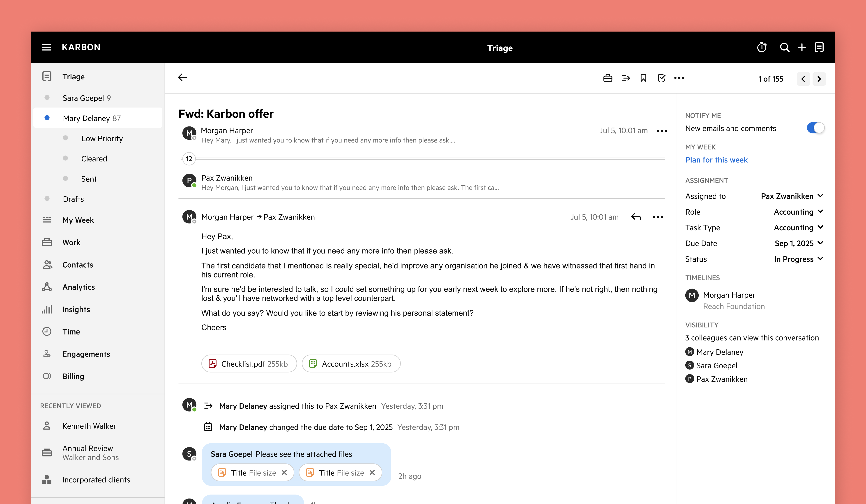Open the Checklist.pdf attachment
The width and height of the screenshot is (866, 504).
tap(249, 364)
